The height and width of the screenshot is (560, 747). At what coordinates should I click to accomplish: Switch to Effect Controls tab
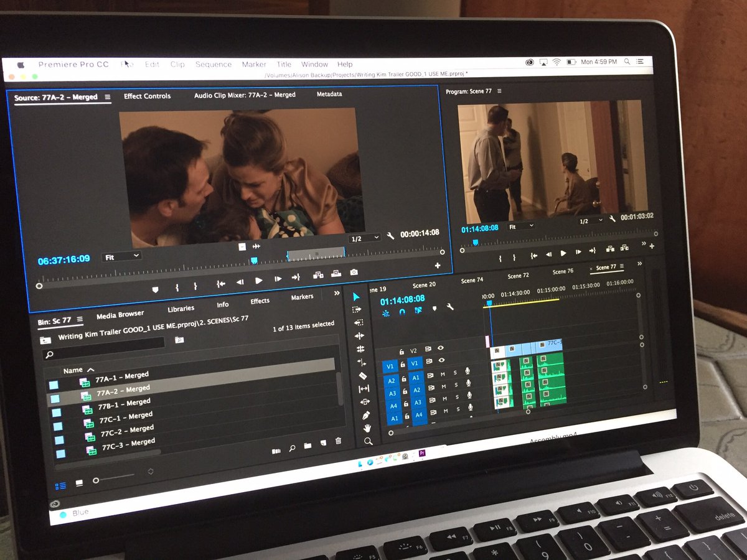click(147, 96)
